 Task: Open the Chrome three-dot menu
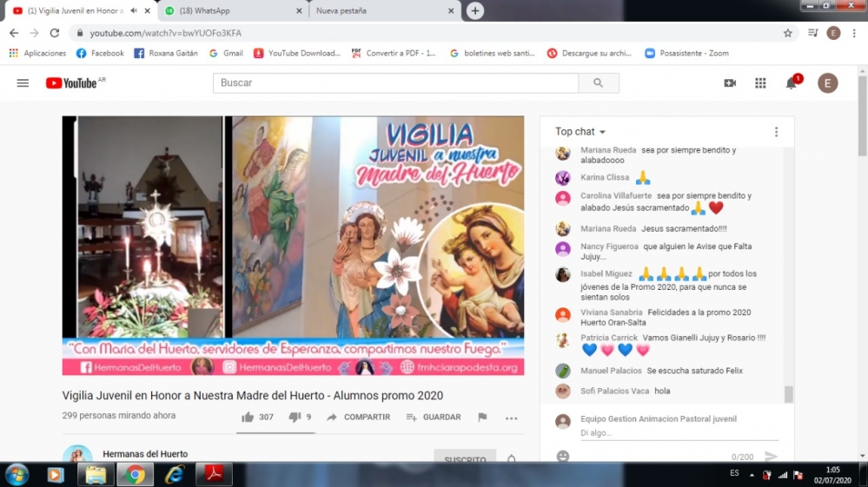coord(854,33)
